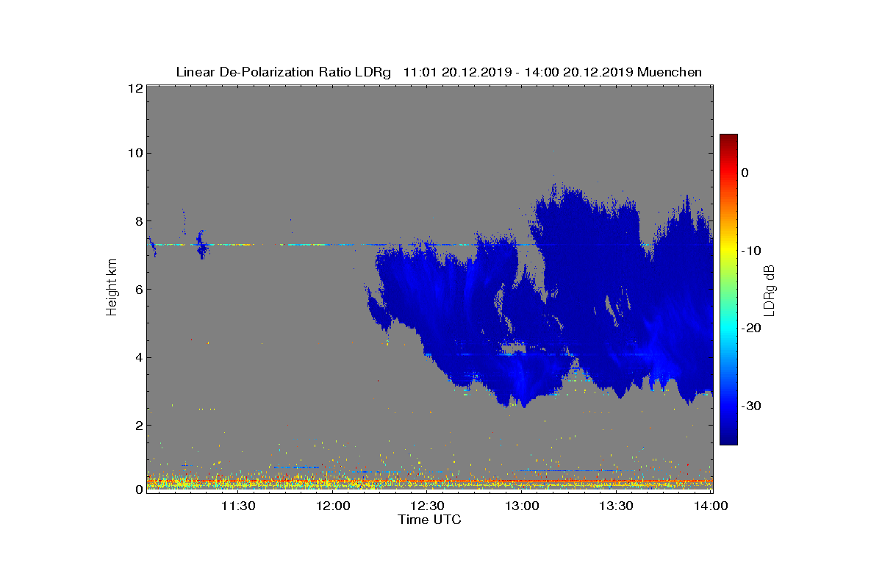Click the '13:00' time tick label
Viewport: 882px width, 588px height.
[x=522, y=506]
